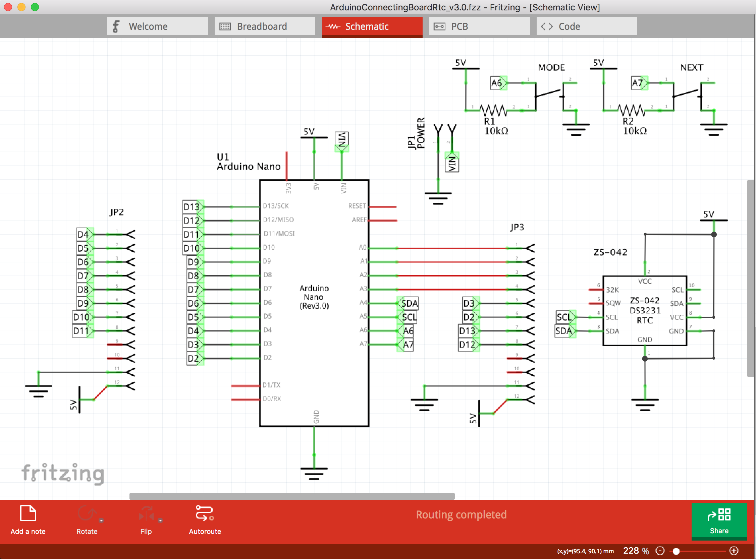
Task: Click the zoom out minus icon
Action: 660,551
